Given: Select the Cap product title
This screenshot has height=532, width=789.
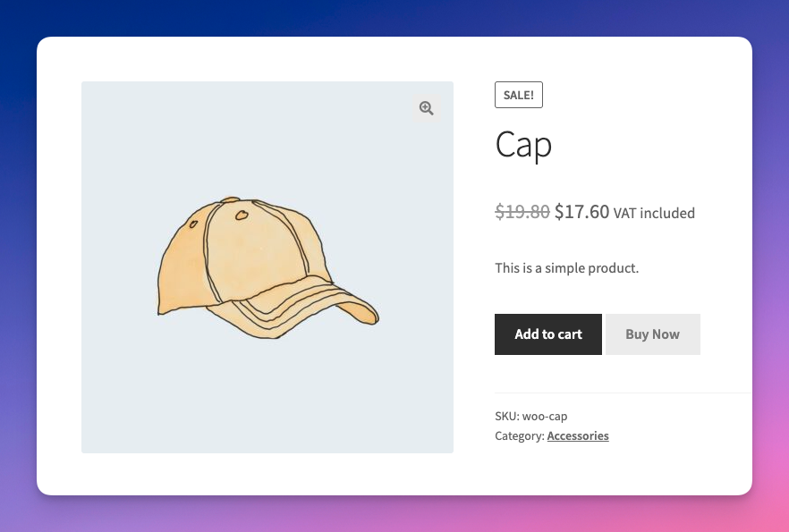Looking at the screenshot, I should [523, 145].
